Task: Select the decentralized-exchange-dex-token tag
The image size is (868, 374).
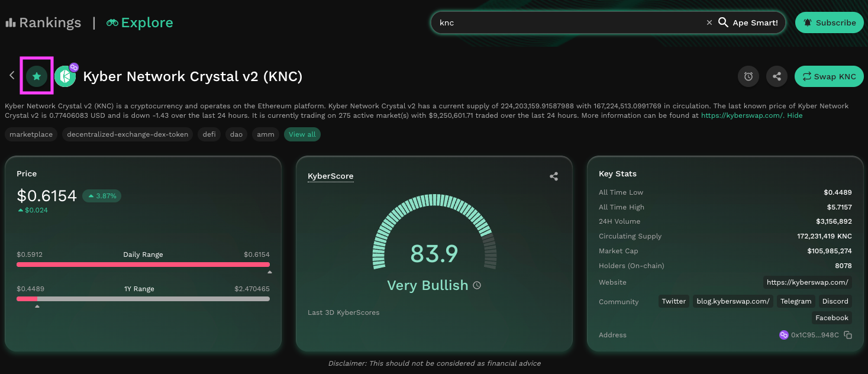Action: (128, 134)
